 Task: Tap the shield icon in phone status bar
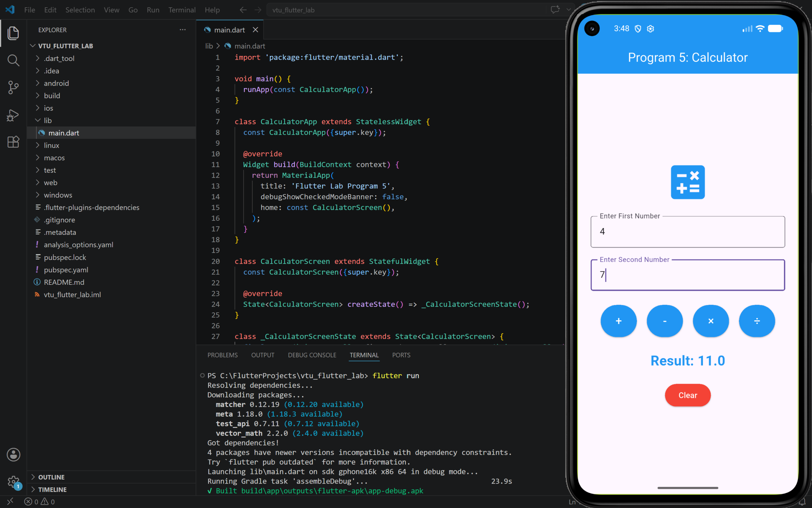[x=638, y=29]
